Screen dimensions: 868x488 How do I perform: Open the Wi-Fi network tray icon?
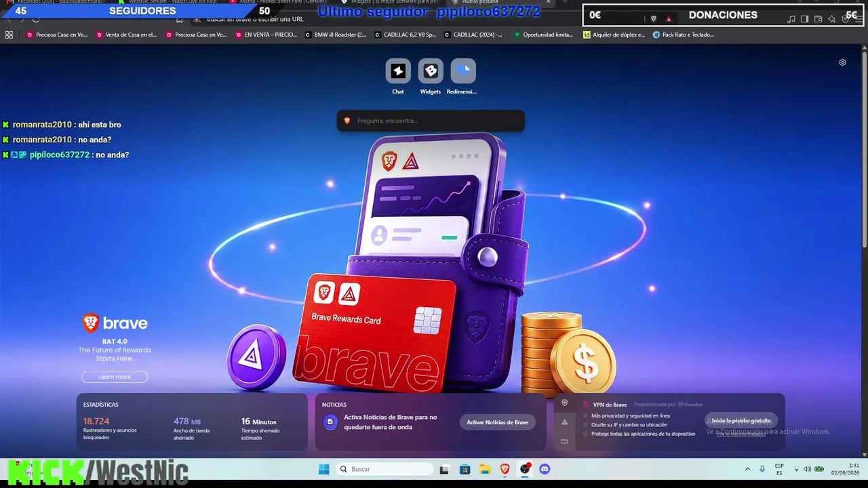[x=796, y=469]
